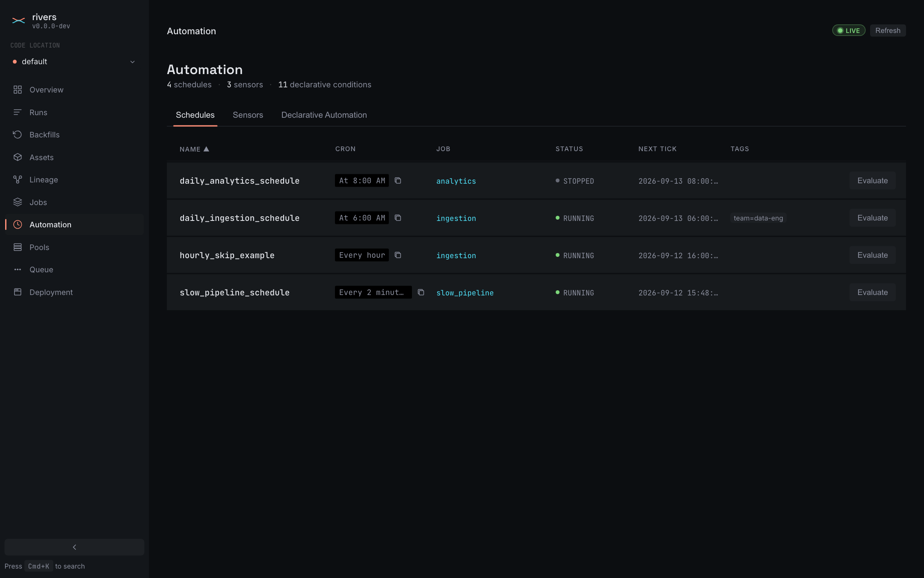This screenshot has width=924, height=578.
Task: Click the '3 sensors' summary text
Action: [245, 85]
